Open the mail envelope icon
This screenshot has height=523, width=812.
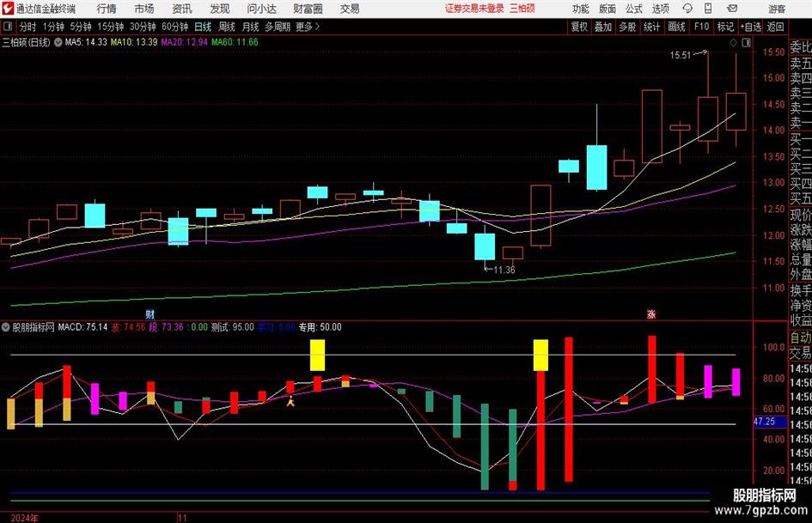732,9
